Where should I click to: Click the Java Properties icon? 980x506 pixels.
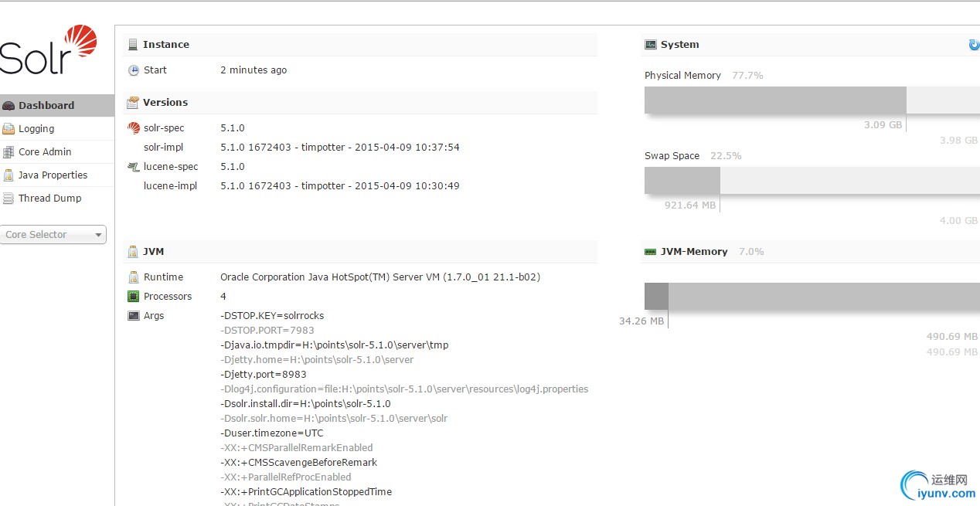(9, 175)
